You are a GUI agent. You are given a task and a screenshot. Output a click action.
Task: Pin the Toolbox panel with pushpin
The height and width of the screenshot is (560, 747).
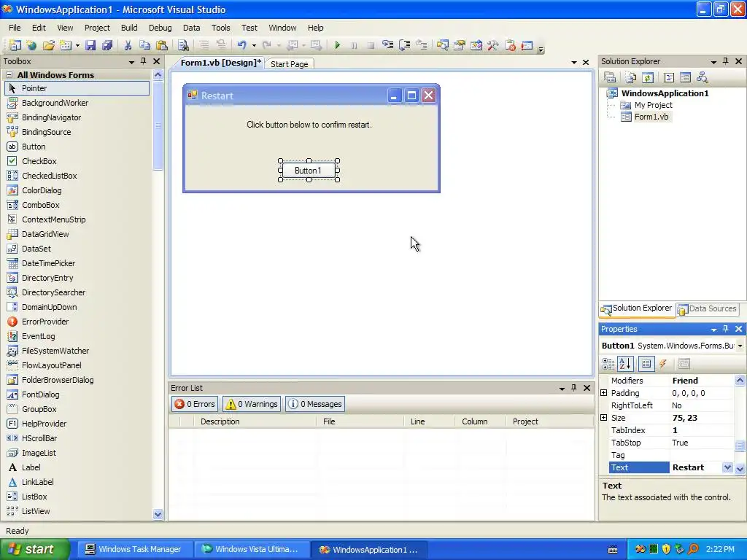tap(144, 61)
